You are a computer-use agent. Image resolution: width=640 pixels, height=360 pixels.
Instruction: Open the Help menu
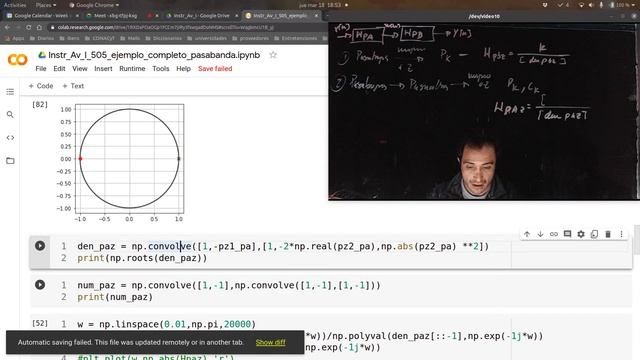(x=183, y=69)
